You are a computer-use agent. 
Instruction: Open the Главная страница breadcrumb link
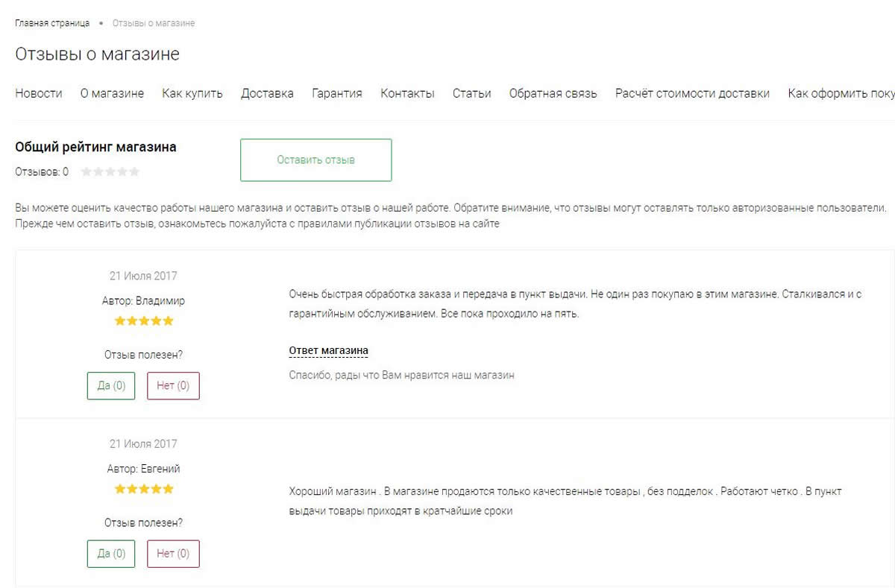click(x=52, y=23)
